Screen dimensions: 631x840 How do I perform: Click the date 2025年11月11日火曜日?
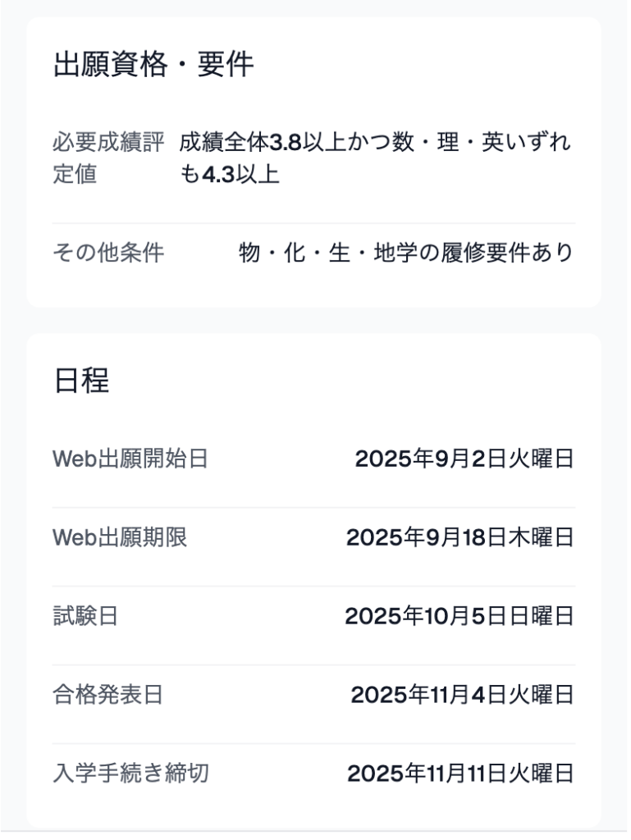tap(460, 774)
